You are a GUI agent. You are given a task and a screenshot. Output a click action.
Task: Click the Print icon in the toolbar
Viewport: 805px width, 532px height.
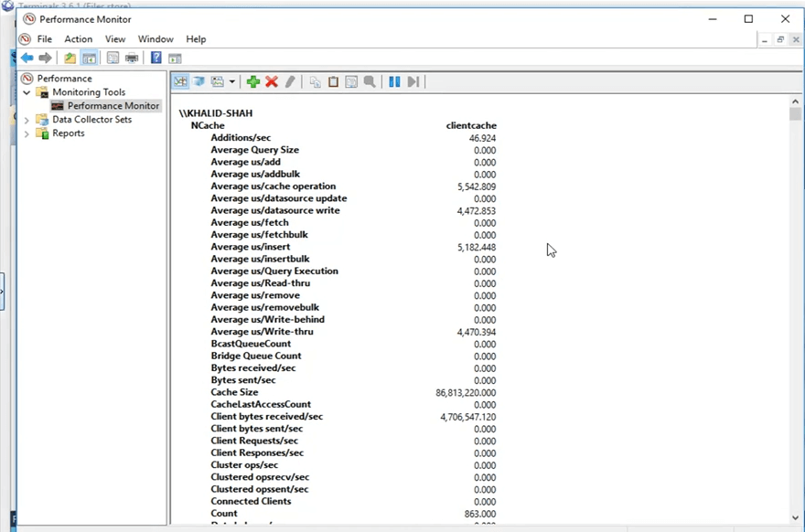click(132, 58)
